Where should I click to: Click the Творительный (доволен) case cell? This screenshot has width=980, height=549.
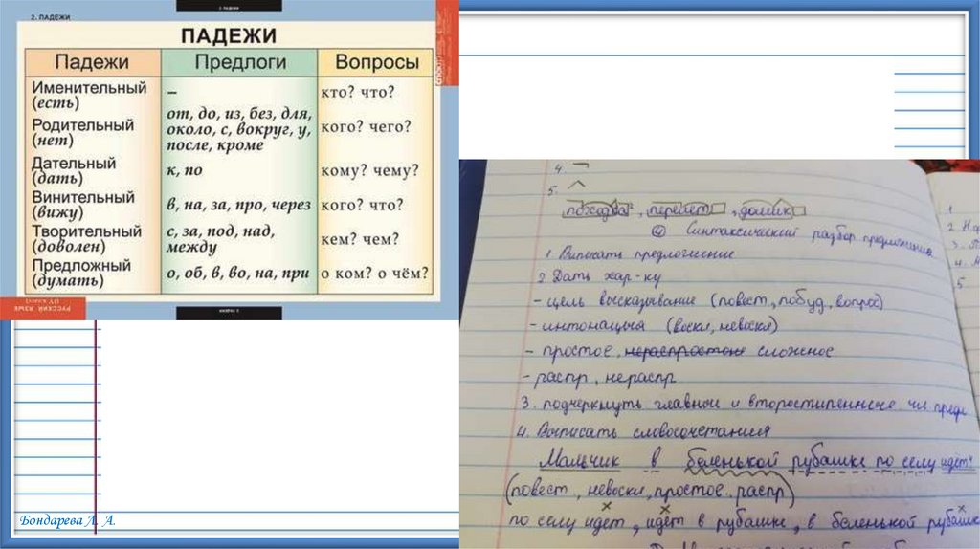click(x=86, y=238)
